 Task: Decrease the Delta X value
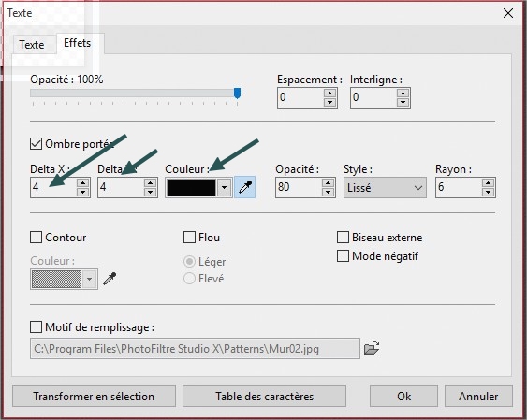pos(82,192)
